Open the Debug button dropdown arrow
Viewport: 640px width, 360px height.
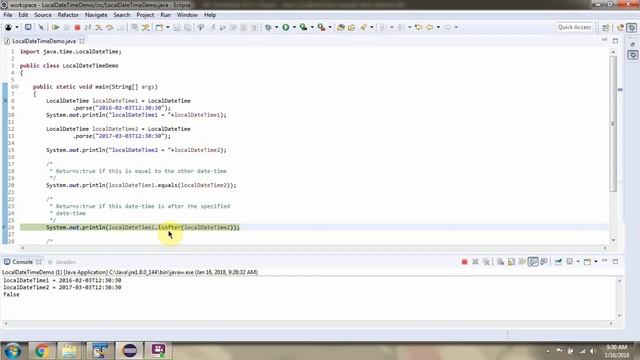[276, 27]
